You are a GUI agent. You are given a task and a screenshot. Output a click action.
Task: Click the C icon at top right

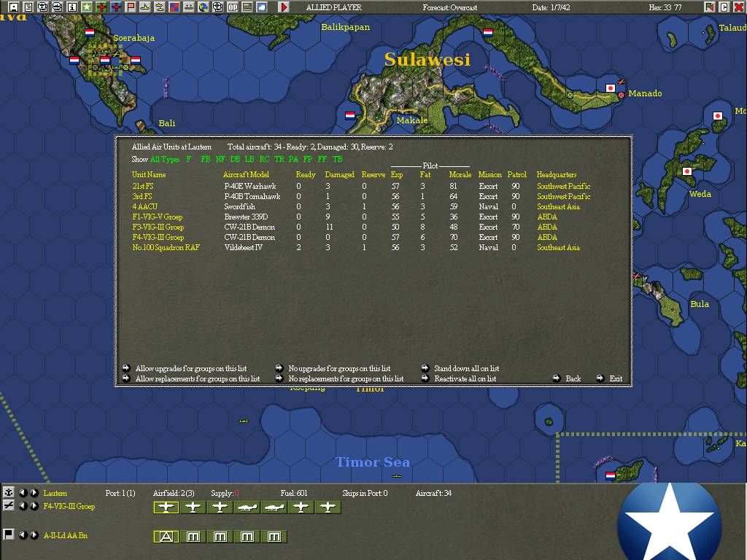(x=724, y=7)
